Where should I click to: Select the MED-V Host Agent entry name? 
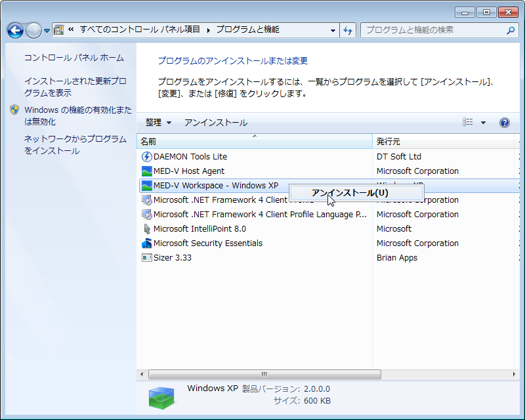[189, 171]
